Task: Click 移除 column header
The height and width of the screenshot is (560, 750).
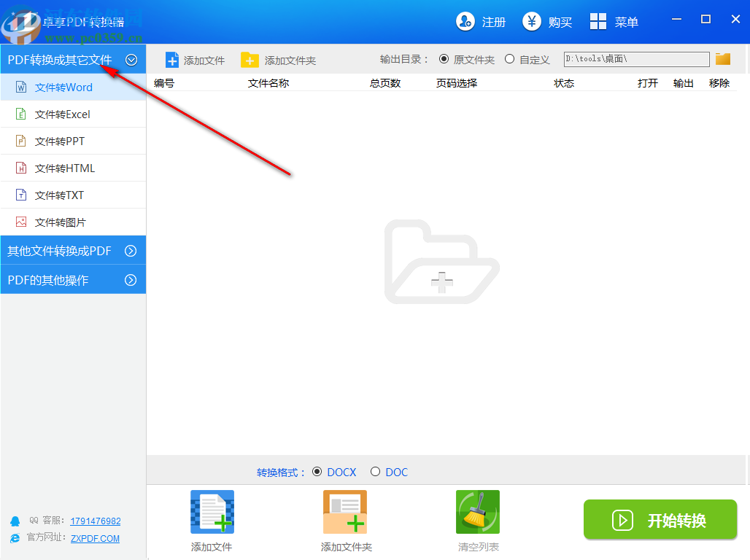Action: 719,83
